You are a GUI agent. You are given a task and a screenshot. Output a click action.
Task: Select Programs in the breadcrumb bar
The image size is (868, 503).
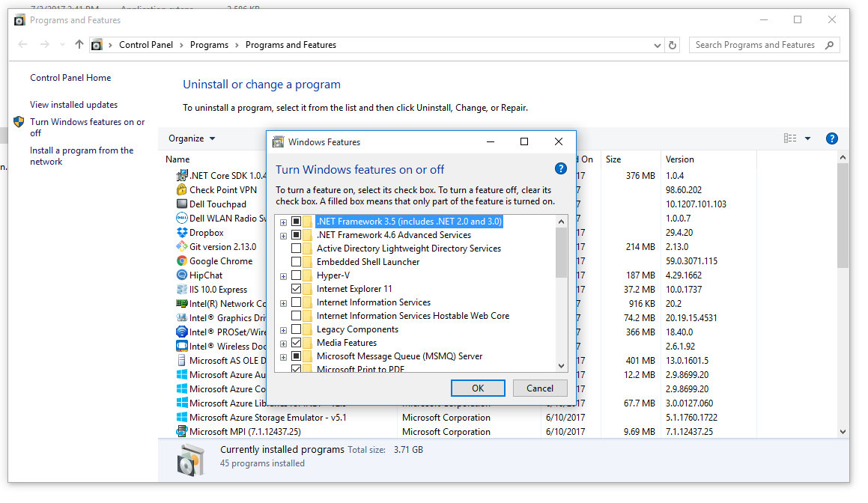point(209,44)
